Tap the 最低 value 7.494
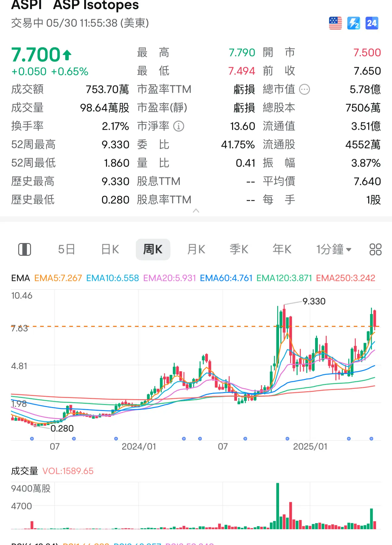Viewport: 392px width, 545px height. click(242, 71)
